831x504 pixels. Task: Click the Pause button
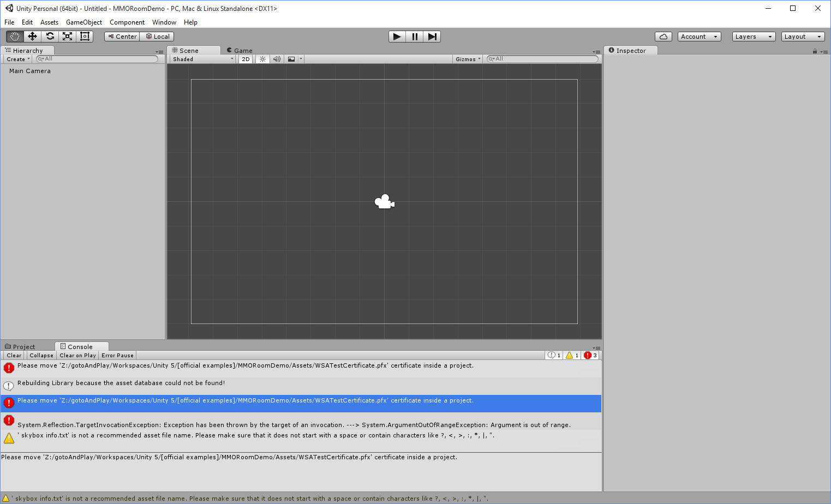(415, 37)
